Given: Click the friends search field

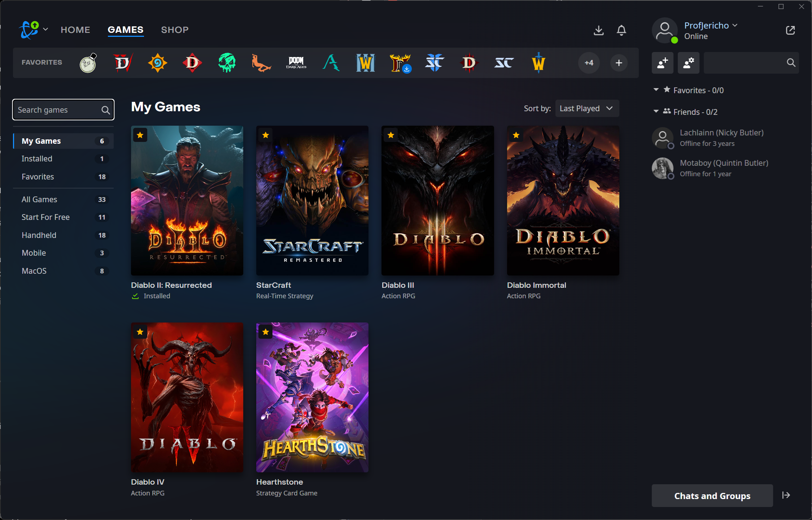Looking at the screenshot, I should coord(751,63).
